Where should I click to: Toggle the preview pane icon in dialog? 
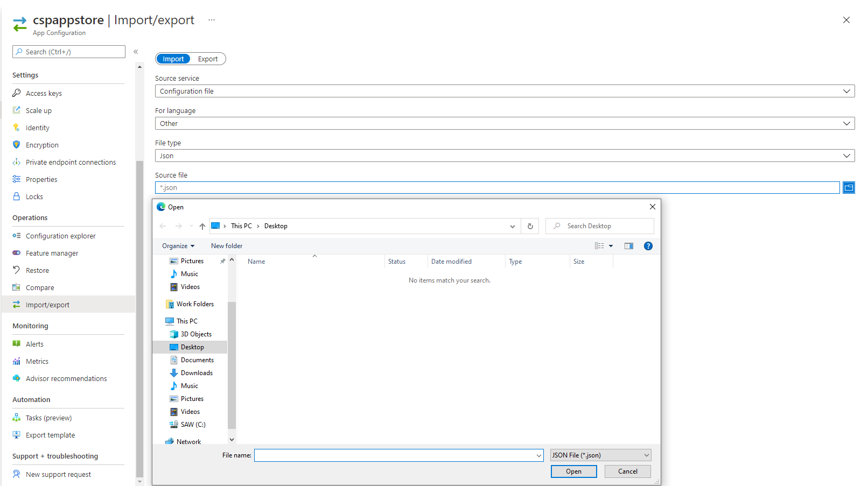pyautogui.click(x=628, y=246)
